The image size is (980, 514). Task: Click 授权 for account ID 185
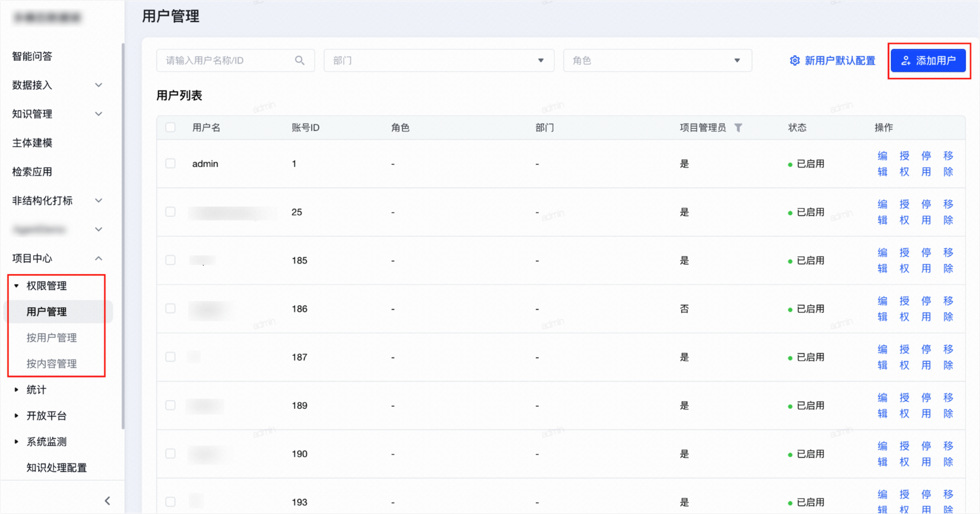(x=904, y=260)
